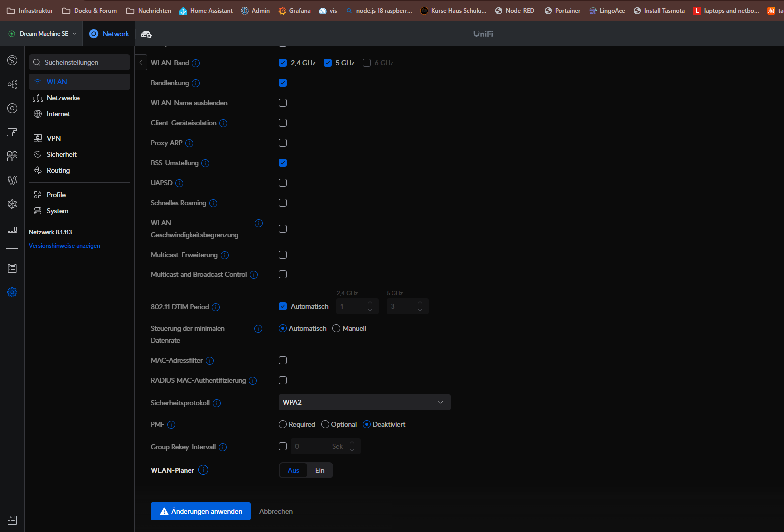Uncheck the 2,4 GHz band checkbox
Viewport: 784px width, 532px height.
point(283,63)
